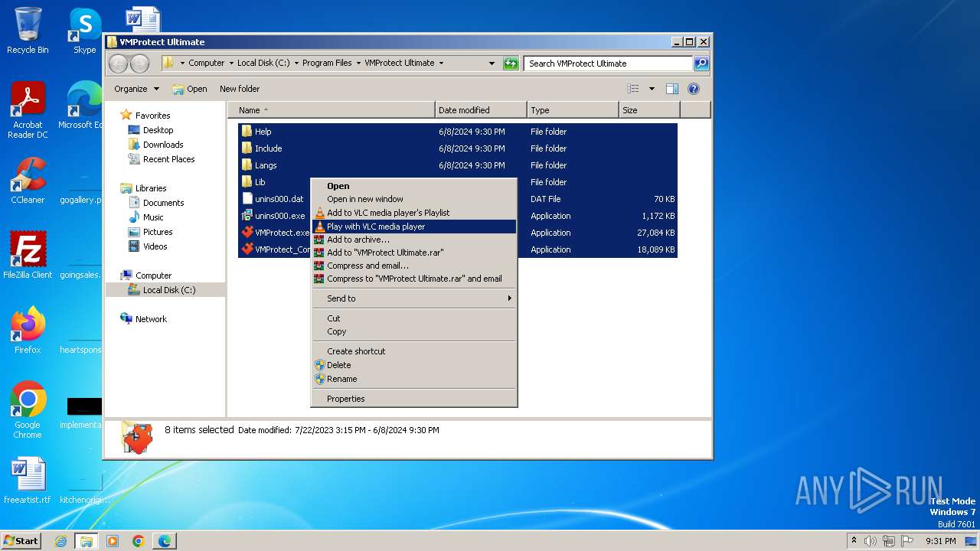Sort by the Size column header
Screen dimensions: 980x551
(x=649, y=110)
